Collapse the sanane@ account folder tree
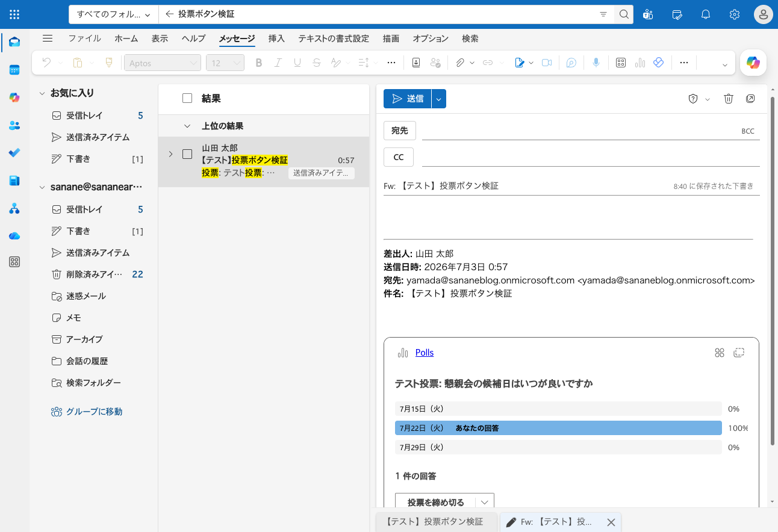This screenshot has height=532, width=778. (x=42, y=187)
